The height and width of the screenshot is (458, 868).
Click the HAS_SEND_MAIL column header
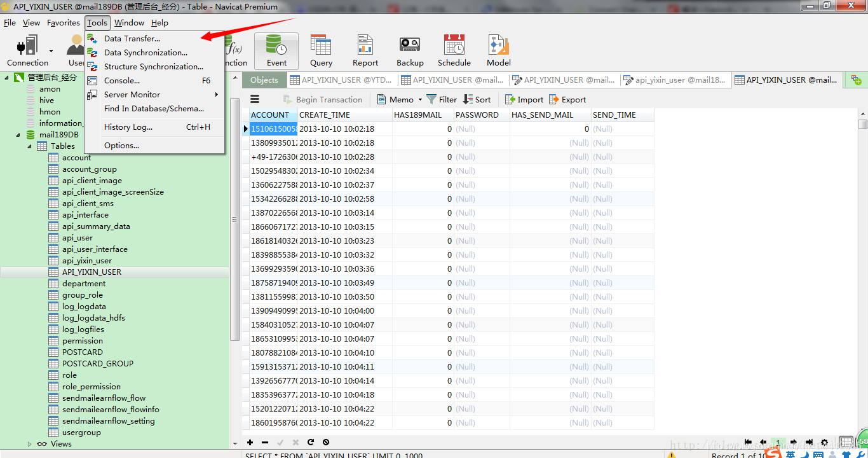[x=550, y=115]
